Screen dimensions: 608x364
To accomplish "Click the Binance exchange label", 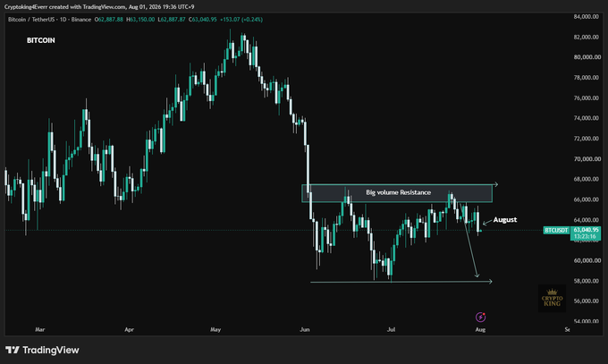I will [x=81, y=20].
